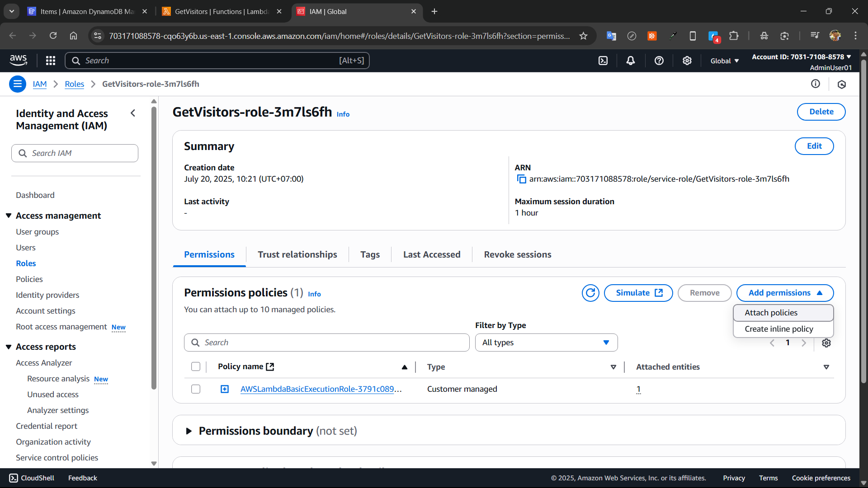Focus the AWS console top Search box

pyautogui.click(x=217, y=61)
